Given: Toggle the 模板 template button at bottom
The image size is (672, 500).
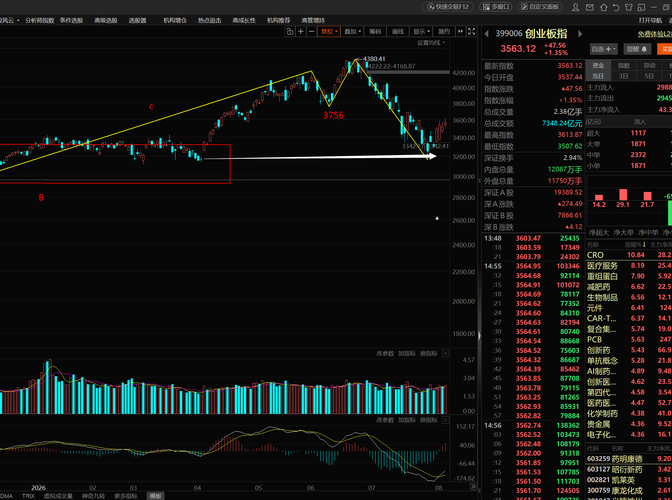Looking at the screenshot, I should (155, 496).
